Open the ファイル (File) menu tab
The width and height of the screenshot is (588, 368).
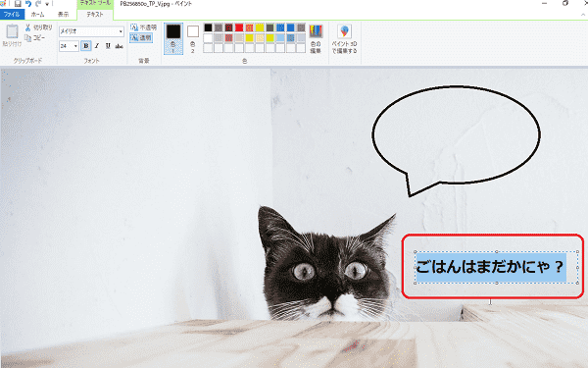click(12, 15)
